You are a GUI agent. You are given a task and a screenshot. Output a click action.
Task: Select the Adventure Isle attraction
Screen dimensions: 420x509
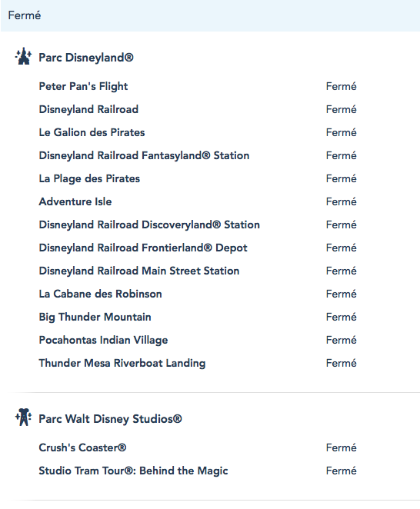[75, 201]
